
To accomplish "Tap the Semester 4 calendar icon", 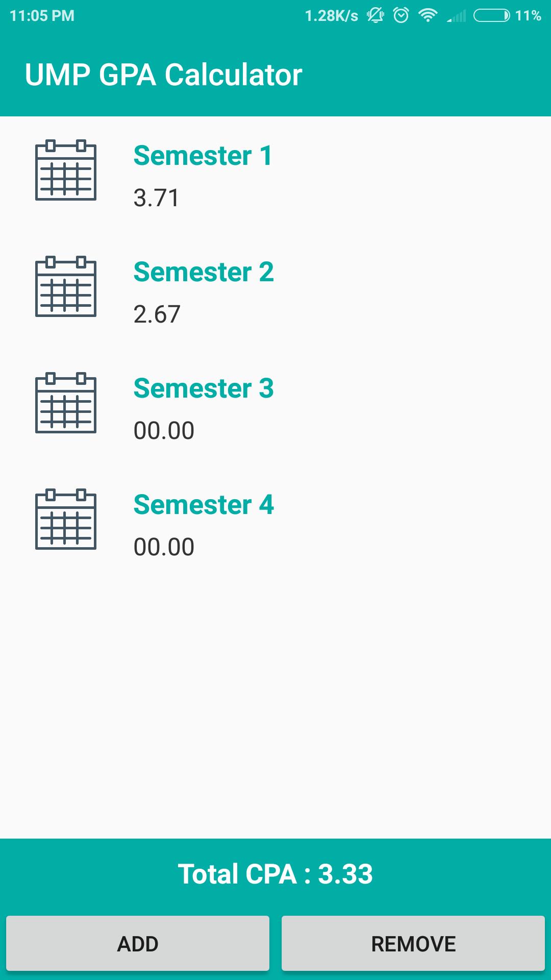I will click(66, 519).
